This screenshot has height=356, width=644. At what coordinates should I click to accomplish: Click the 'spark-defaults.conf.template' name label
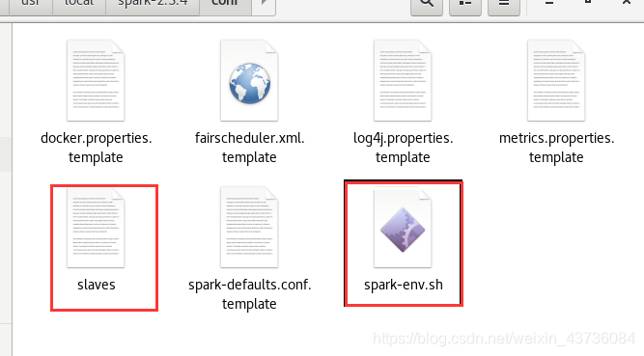point(250,294)
